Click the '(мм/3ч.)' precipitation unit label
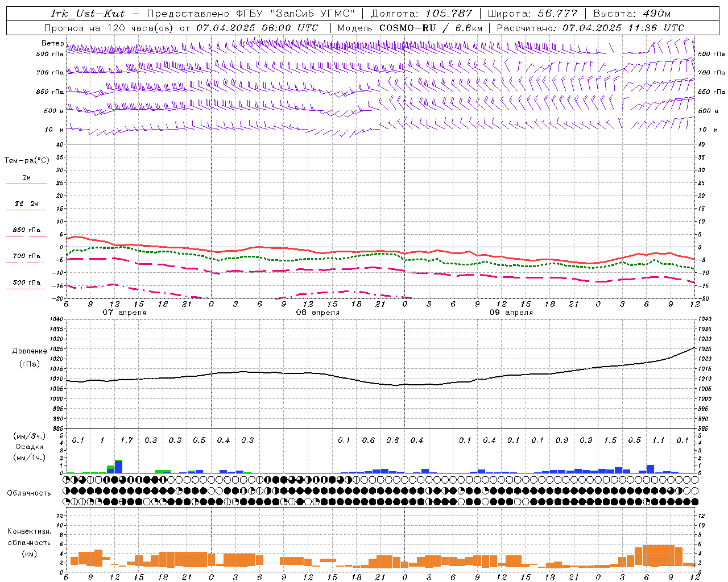 (x=30, y=436)
